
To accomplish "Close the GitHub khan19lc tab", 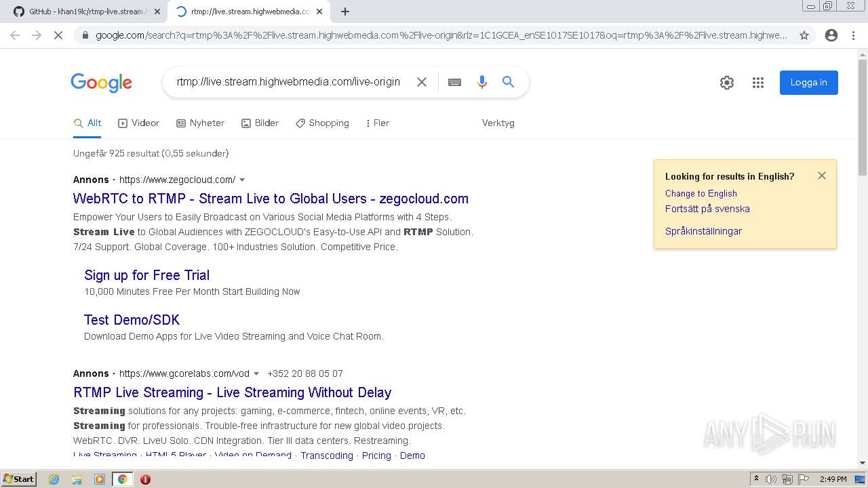I will pyautogui.click(x=157, y=12).
